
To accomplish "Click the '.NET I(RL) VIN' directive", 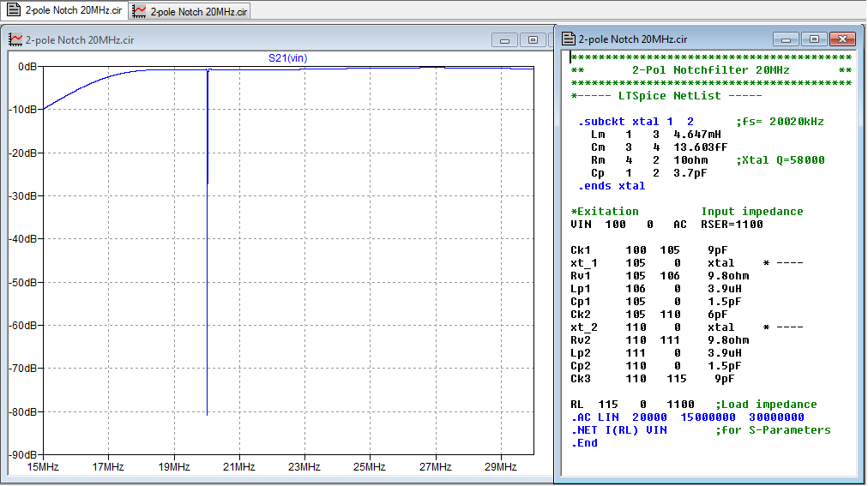I will coord(619,430).
